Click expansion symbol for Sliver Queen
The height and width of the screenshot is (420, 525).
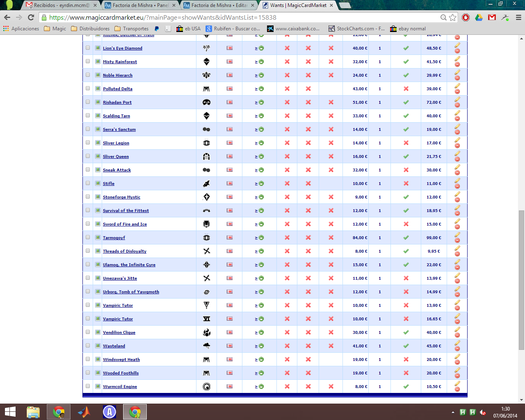click(x=207, y=156)
